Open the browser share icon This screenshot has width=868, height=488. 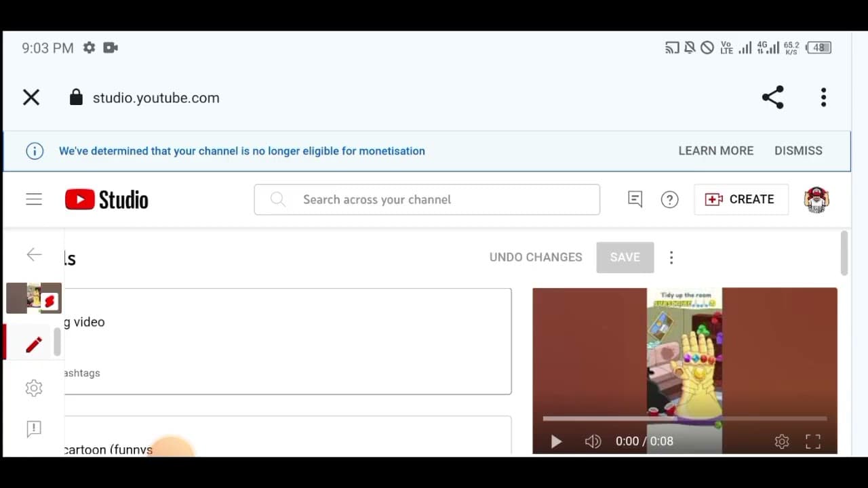point(773,98)
